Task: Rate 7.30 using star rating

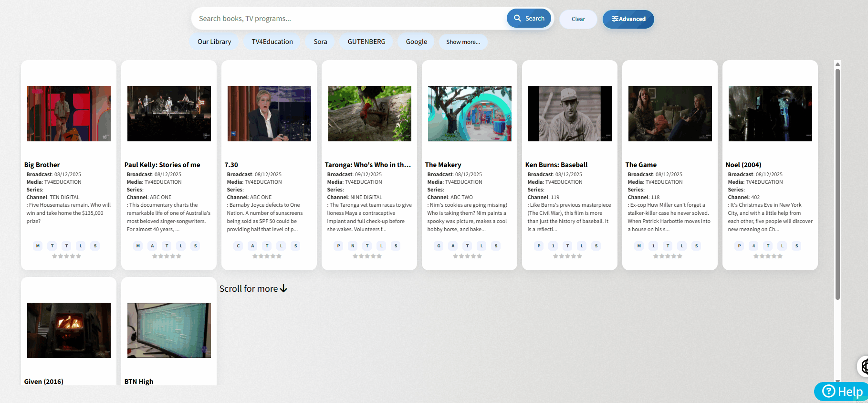Action: [267, 256]
